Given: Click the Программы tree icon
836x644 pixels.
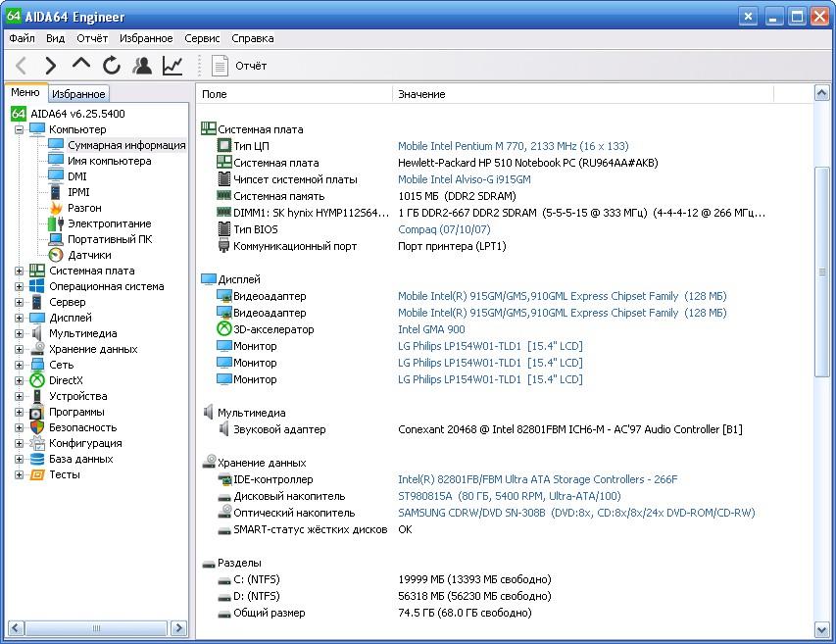Looking at the screenshot, I should pos(37,412).
